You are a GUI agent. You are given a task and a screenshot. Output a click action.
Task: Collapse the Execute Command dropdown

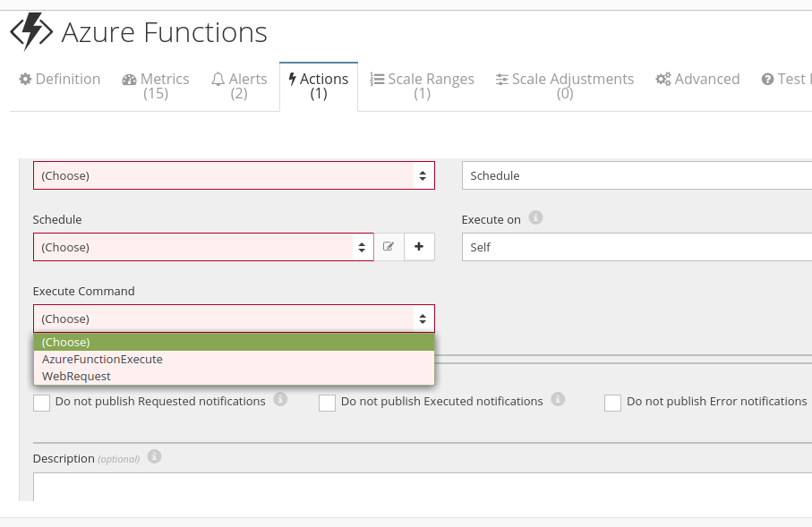(234, 319)
